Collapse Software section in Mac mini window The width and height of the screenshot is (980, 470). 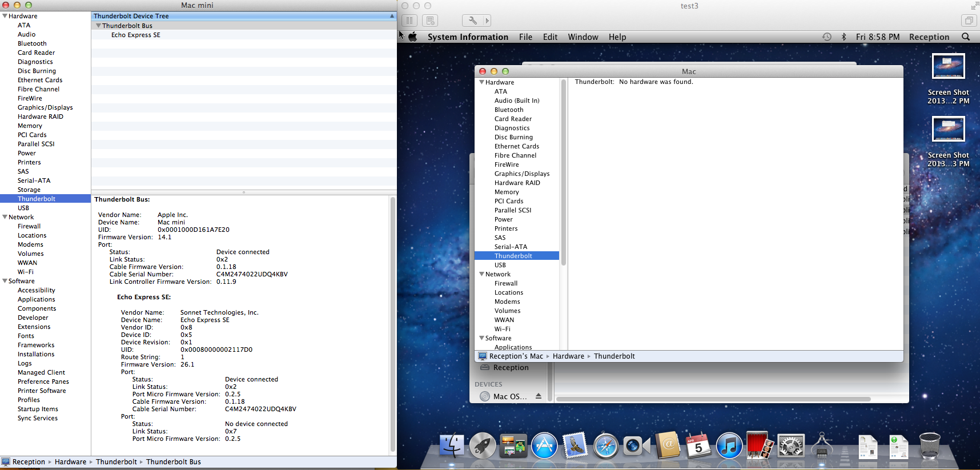tap(5, 281)
